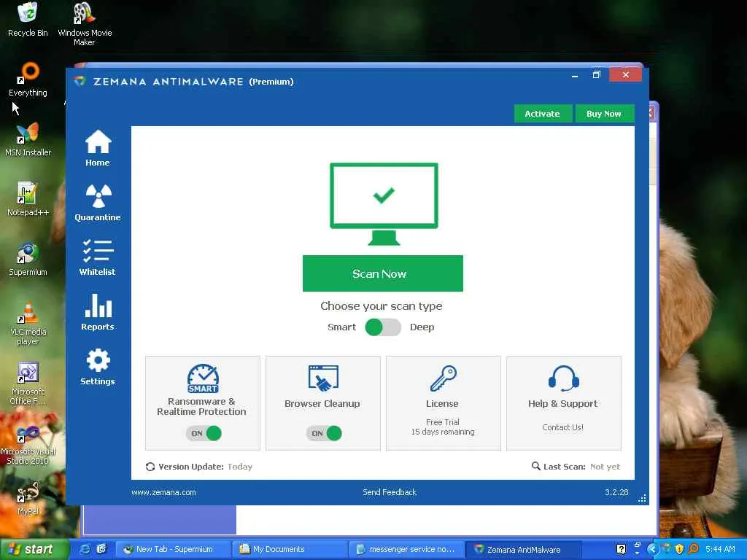
Task: Click the yellow security shield tray icon
Action: tap(679, 549)
